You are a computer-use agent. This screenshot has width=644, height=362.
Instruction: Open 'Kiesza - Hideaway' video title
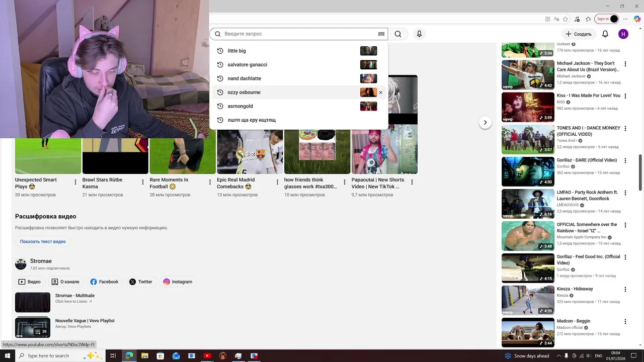[575, 289]
